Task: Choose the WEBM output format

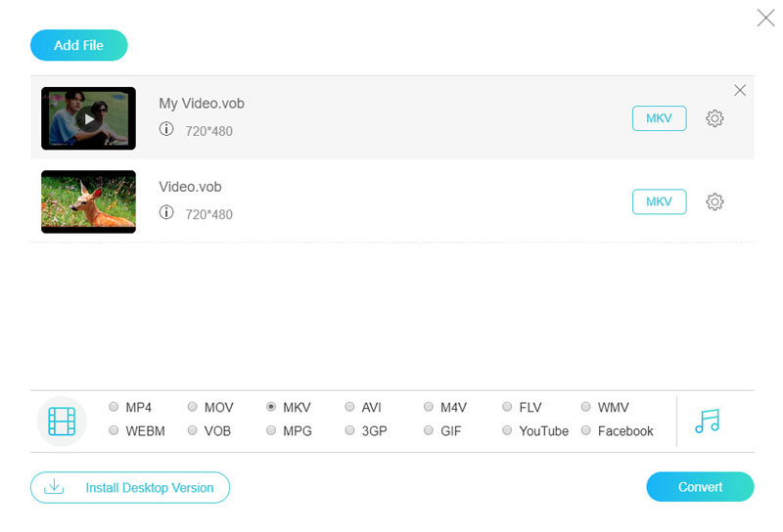Action: pyautogui.click(x=115, y=430)
